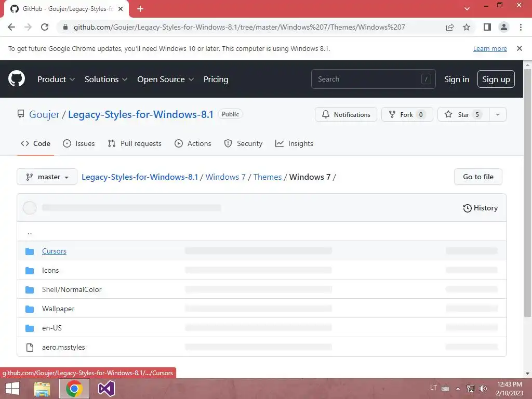This screenshot has width=532, height=399.
Task: Open the Icons folder name
Action: (x=50, y=270)
